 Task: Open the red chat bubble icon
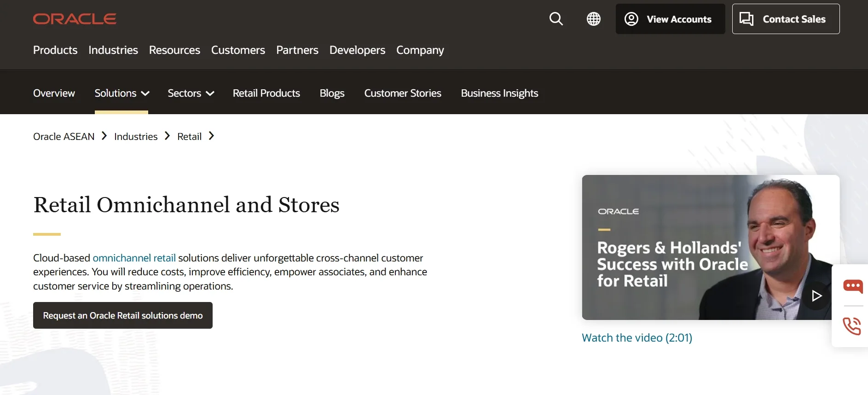coord(853,286)
